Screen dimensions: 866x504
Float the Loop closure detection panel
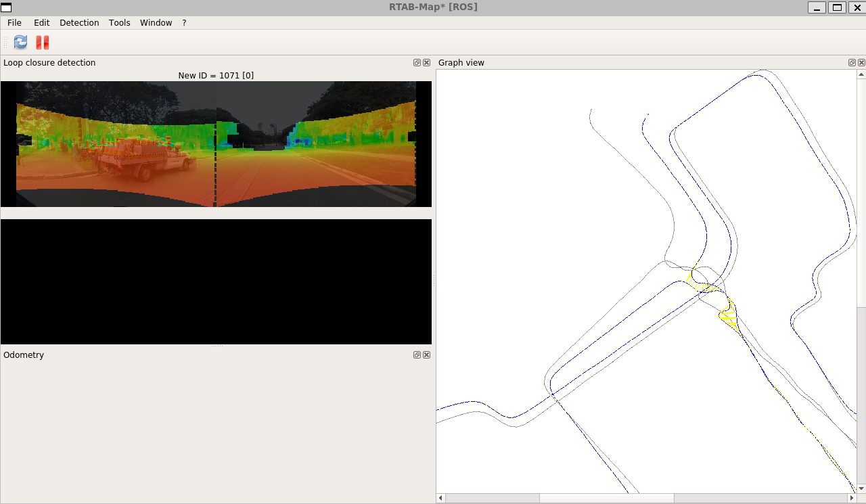click(417, 63)
